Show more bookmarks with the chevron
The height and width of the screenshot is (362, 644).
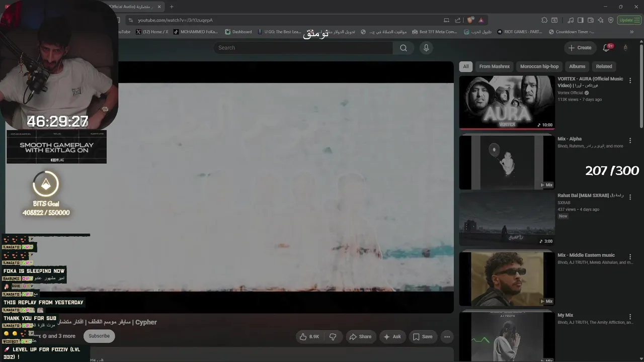[x=632, y=32]
